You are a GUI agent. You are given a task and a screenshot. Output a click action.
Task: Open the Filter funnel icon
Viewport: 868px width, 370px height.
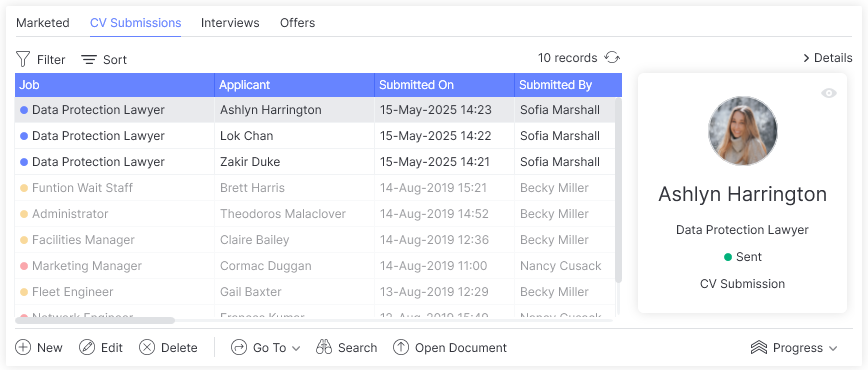pyautogui.click(x=23, y=59)
